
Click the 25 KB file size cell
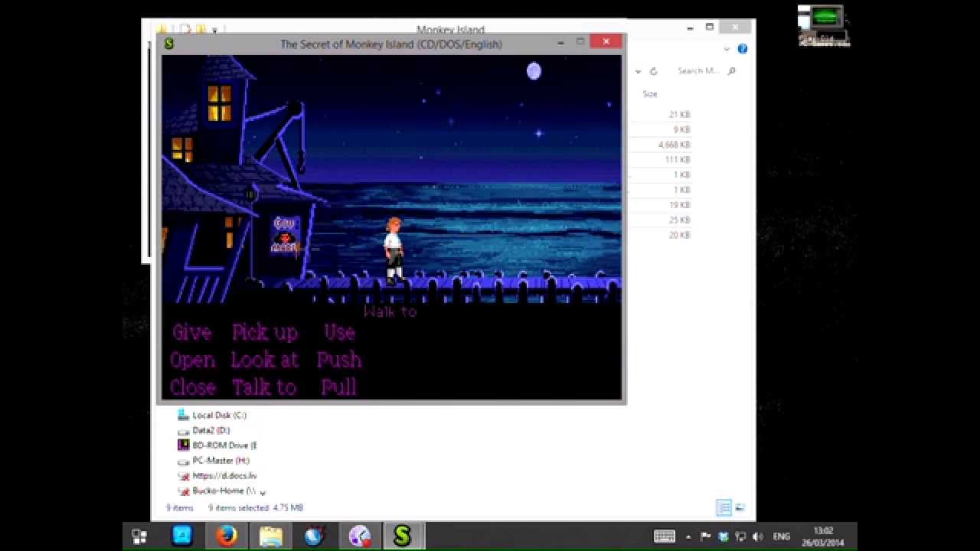click(x=680, y=220)
